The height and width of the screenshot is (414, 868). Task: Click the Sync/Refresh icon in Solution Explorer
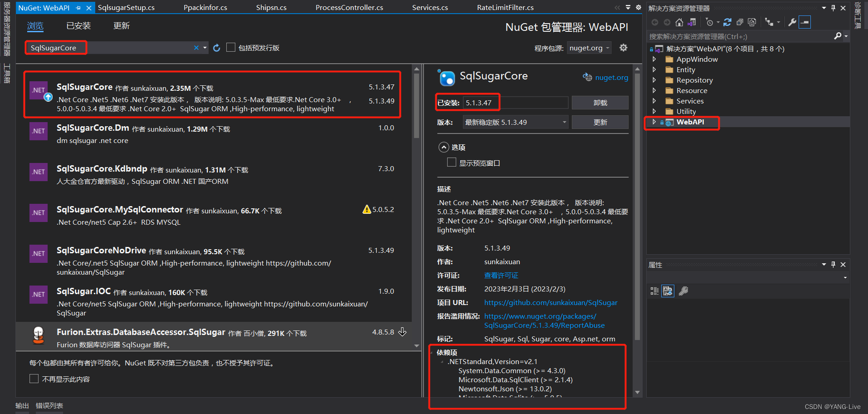click(727, 22)
